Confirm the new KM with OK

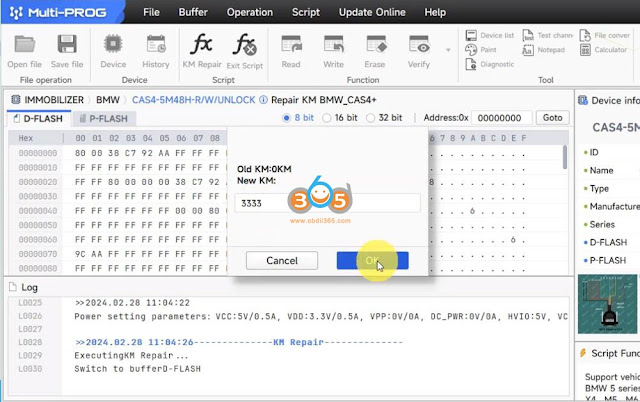[x=372, y=260]
